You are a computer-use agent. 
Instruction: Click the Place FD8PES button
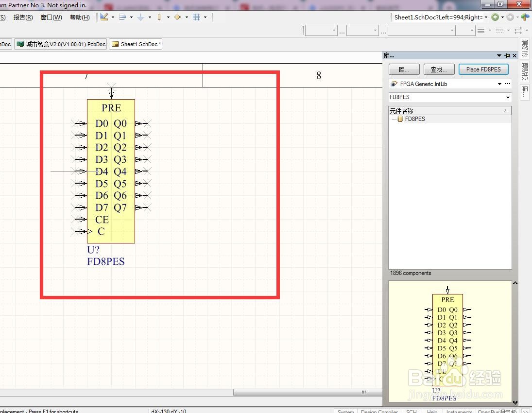[x=483, y=69]
